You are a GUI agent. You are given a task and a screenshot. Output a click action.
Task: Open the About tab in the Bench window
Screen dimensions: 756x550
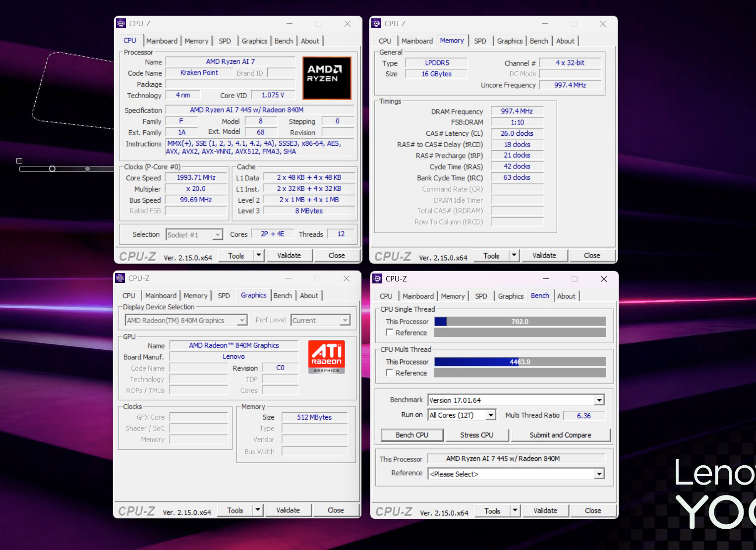coord(566,296)
